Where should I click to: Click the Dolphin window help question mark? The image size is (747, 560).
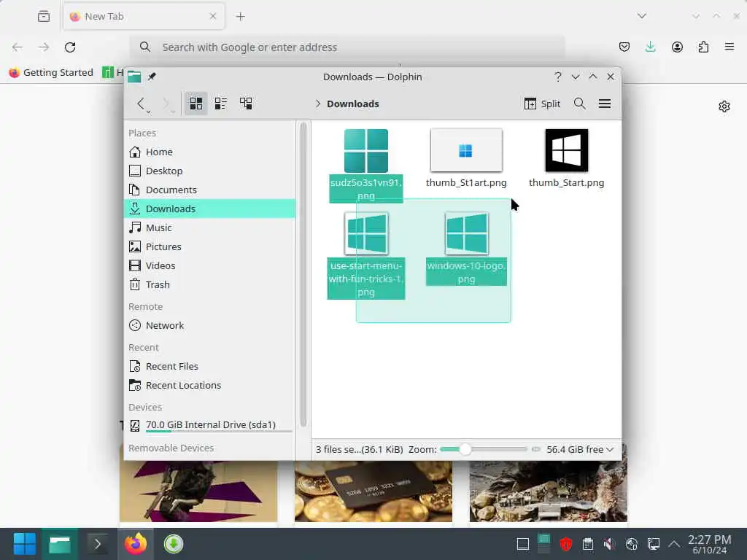pos(558,77)
